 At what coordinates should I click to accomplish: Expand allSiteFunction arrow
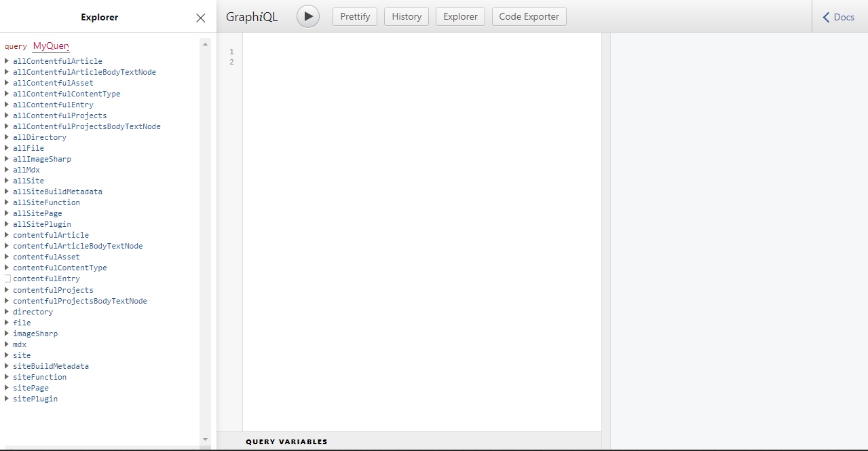(x=7, y=202)
